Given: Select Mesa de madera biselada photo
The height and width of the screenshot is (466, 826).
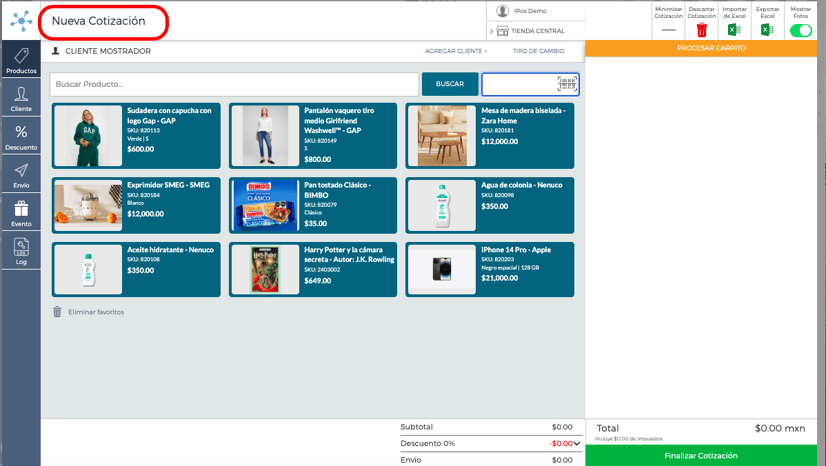Looking at the screenshot, I should 442,136.
